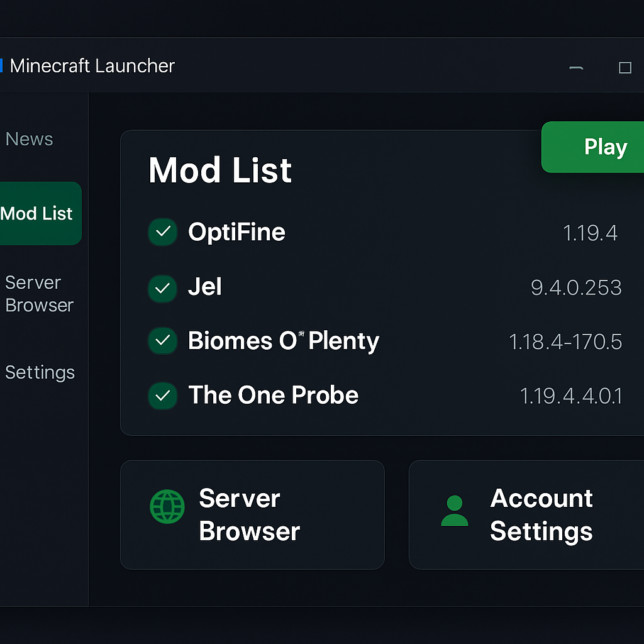
Task: Minimize the launcher window
Action: tap(576, 68)
